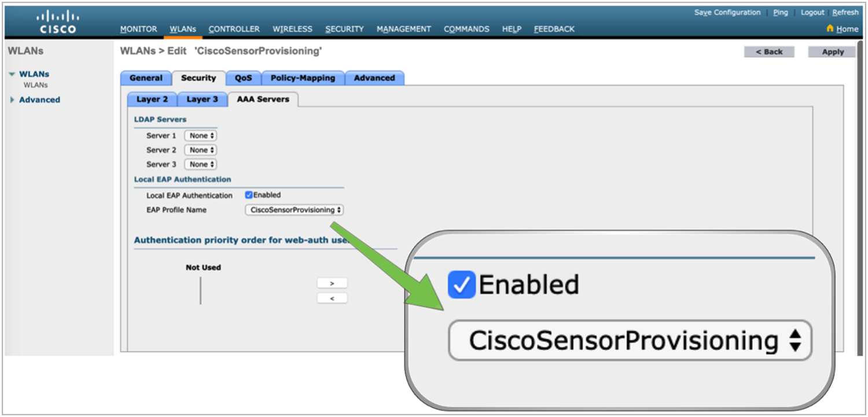Select the WLANs sub-item in sidebar
Image resolution: width=868 pixels, height=417 pixels.
point(35,85)
